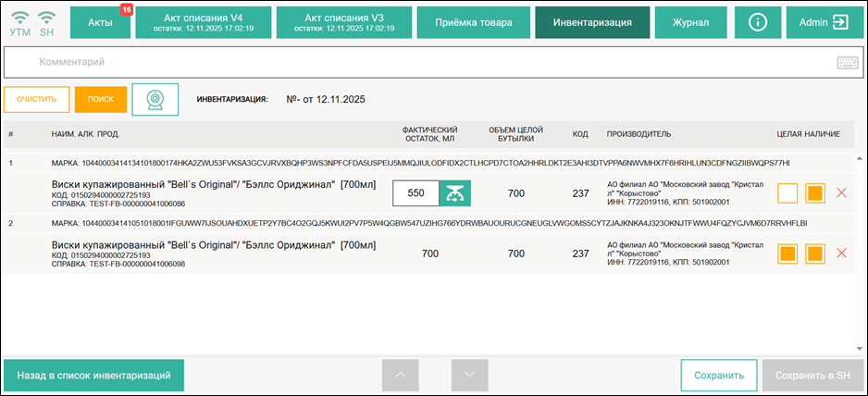Image resolution: width=868 pixels, height=396 pixels.
Task: Open the webcam scanner icon button
Action: coord(155,99)
